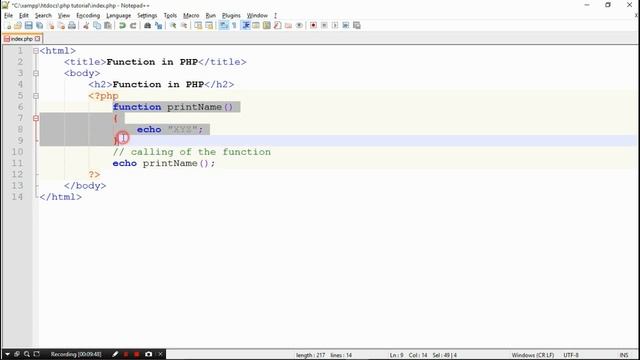Screen dimensions: 640x360
Task: Paste from clipboard using toolbar icon
Action: (108, 25)
